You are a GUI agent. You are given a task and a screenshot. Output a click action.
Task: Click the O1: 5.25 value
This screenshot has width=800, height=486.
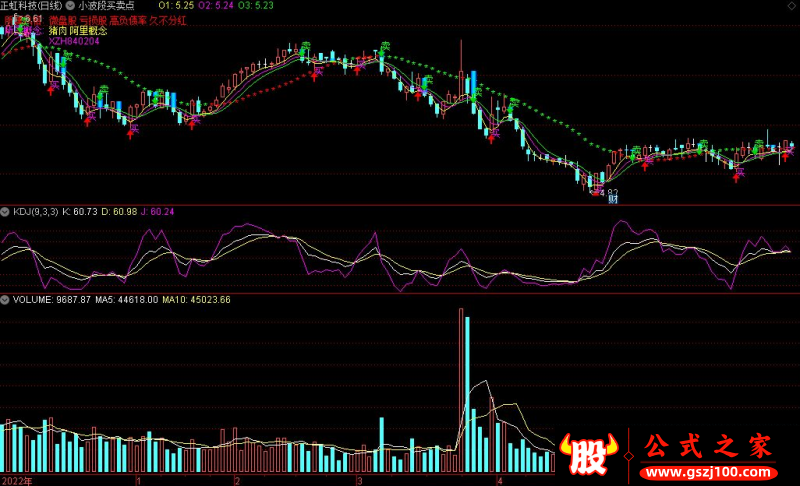pos(176,6)
